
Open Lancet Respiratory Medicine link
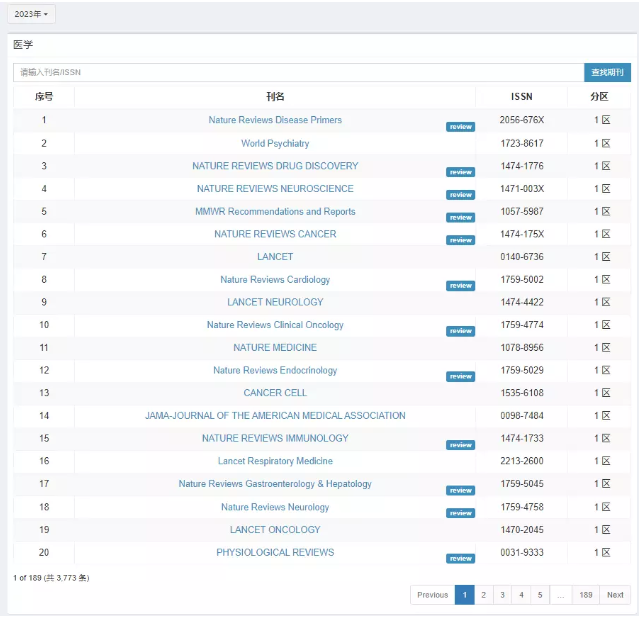(x=275, y=461)
